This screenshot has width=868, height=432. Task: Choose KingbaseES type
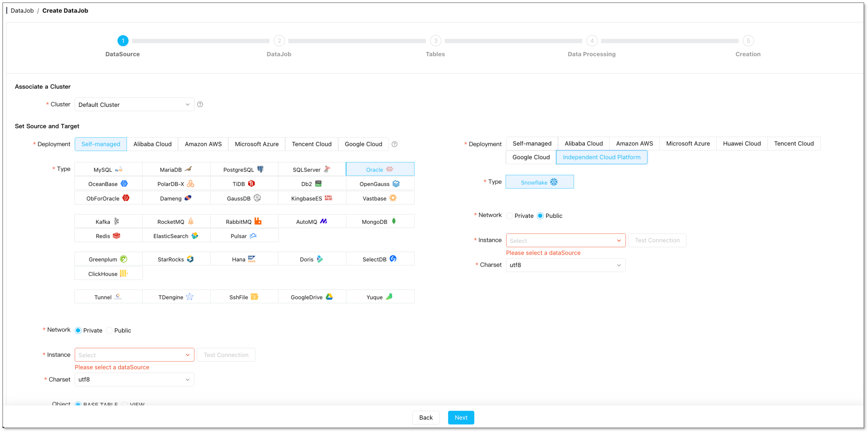tap(312, 198)
